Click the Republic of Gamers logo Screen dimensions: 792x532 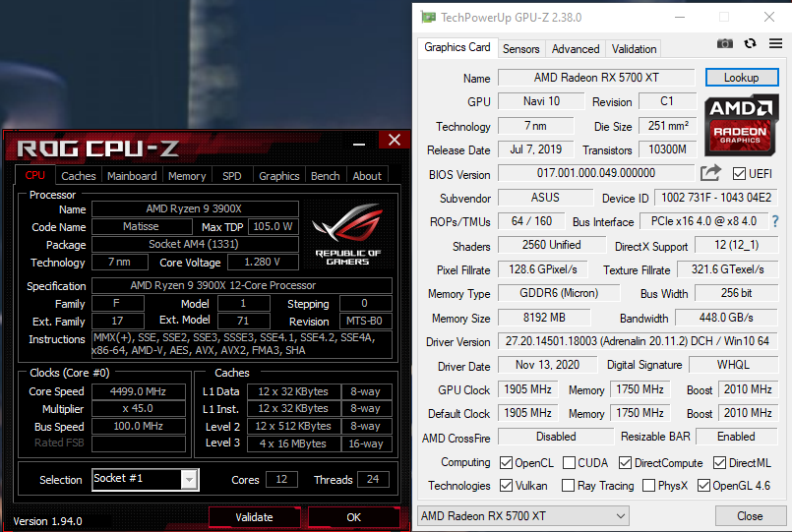tap(347, 234)
